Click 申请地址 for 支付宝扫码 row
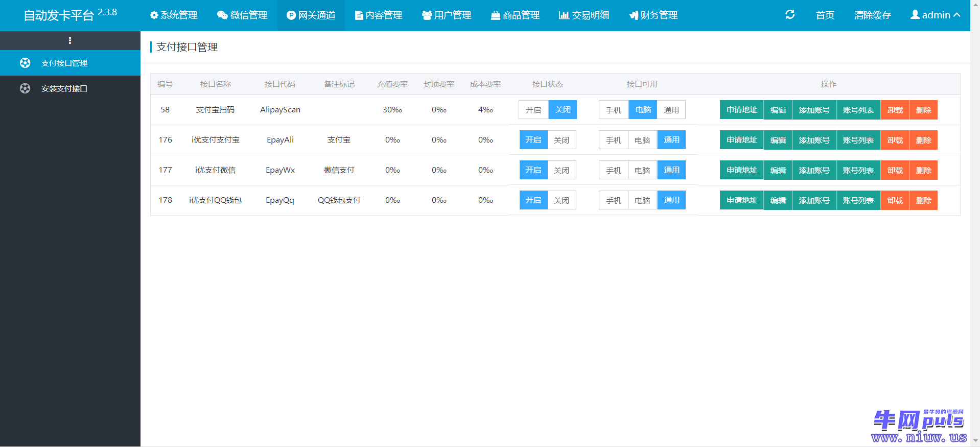This screenshot has height=447, width=980. 742,110
